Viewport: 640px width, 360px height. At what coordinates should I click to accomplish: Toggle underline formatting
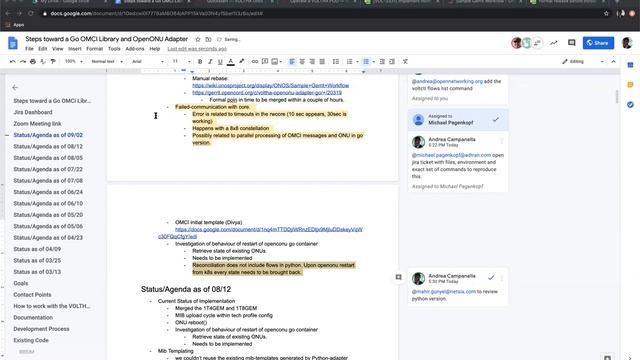[x=220, y=62]
